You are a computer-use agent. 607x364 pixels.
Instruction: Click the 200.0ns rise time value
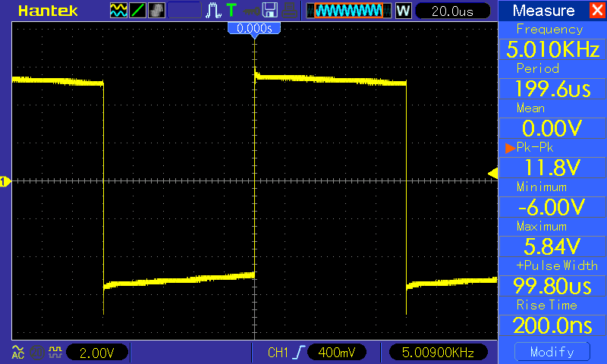pos(552,325)
